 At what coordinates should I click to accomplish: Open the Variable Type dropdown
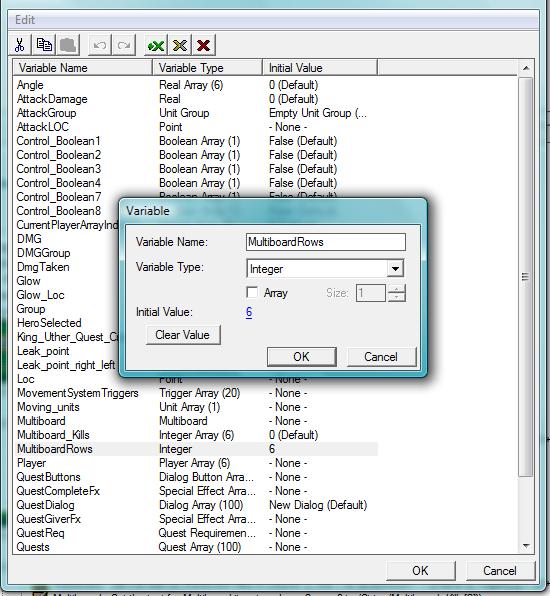tap(395, 269)
